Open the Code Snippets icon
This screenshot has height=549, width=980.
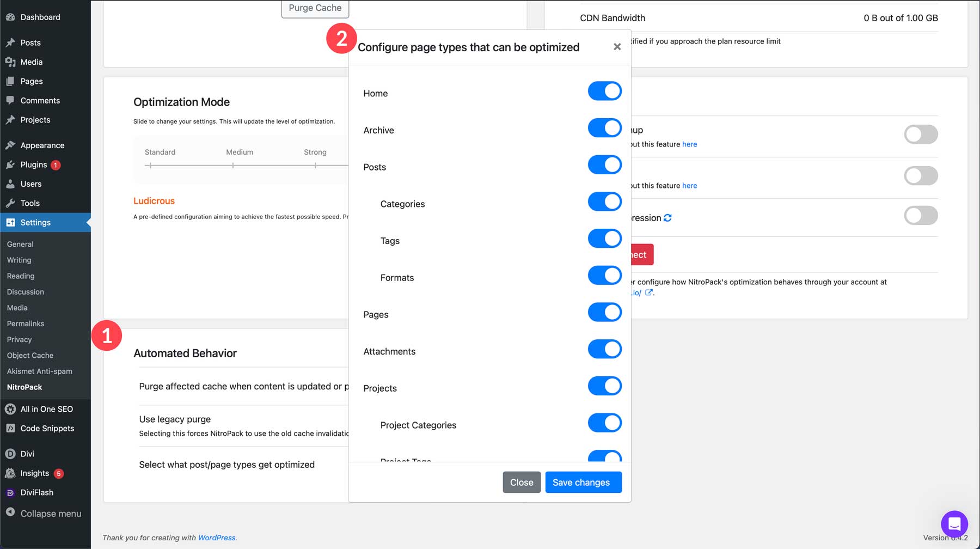pyautogui.click(x=10, y=428)
